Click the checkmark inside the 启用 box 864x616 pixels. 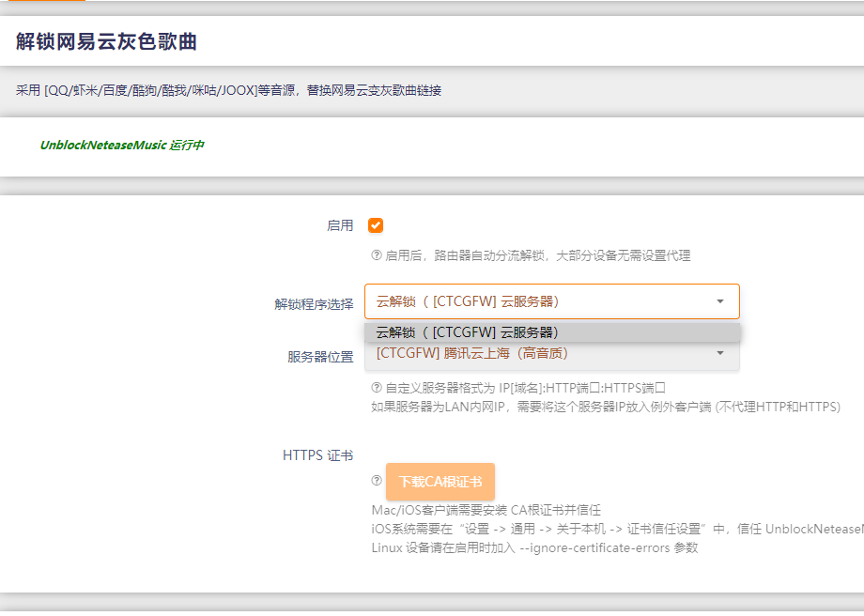(x=375, y=224)
